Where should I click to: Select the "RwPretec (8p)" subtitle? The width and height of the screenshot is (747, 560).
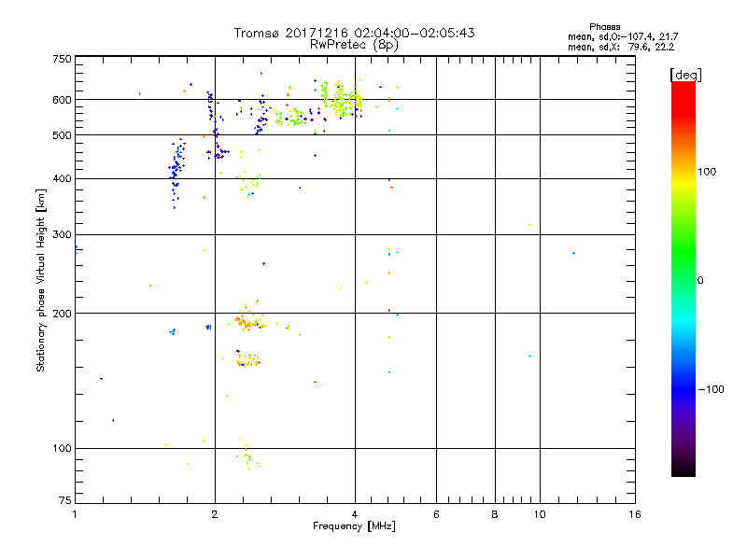click(x=354, y=45)
